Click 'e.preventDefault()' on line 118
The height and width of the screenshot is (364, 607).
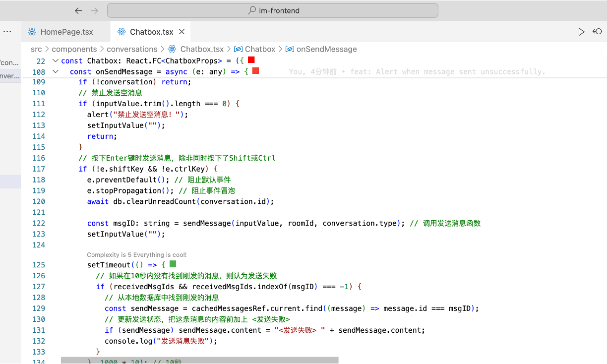(129, 180)
